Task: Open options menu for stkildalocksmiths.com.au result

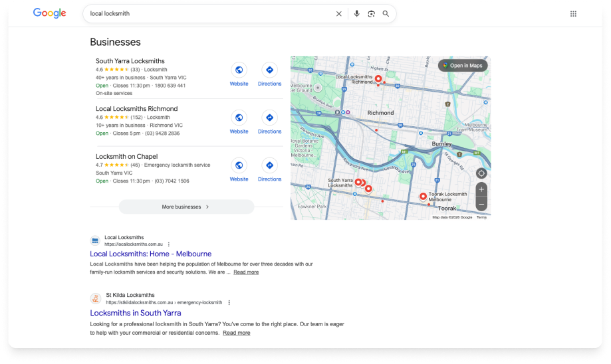Action: (x=229, y=302)
